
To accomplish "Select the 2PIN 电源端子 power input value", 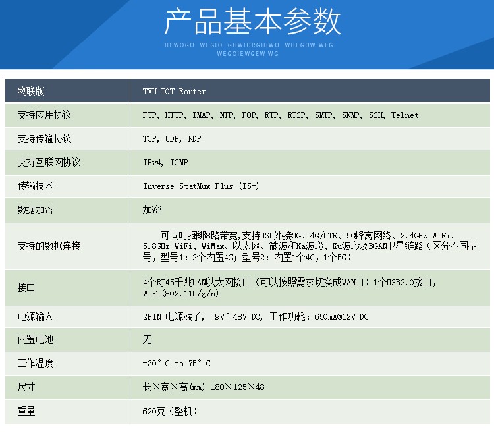I will (256, 317).
